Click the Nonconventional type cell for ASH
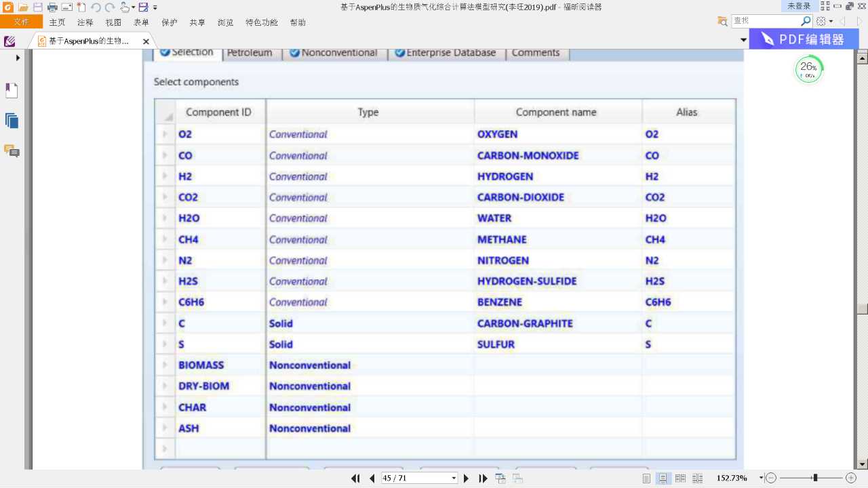 click(x=370, y=428)
